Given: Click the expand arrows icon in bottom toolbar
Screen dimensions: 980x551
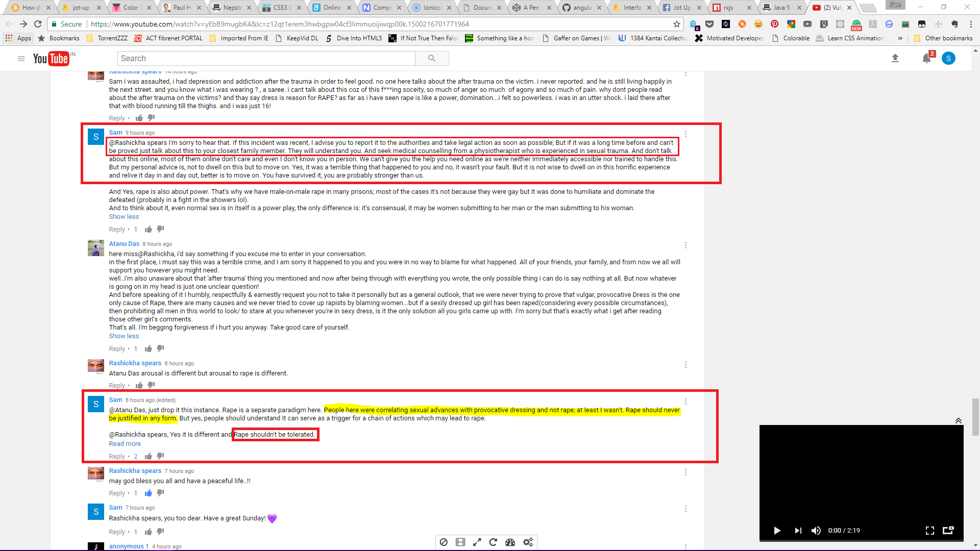Looking at the screenshot, I should [x=477, y=542].
